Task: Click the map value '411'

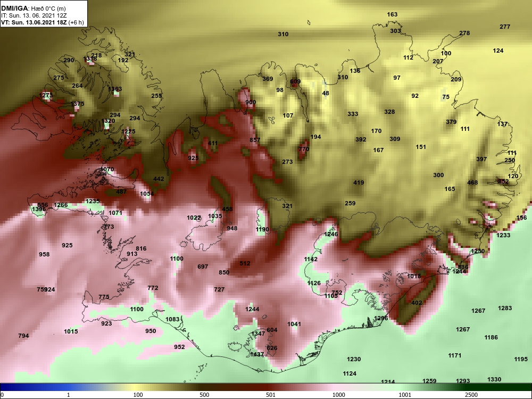Action: (213, 143)
